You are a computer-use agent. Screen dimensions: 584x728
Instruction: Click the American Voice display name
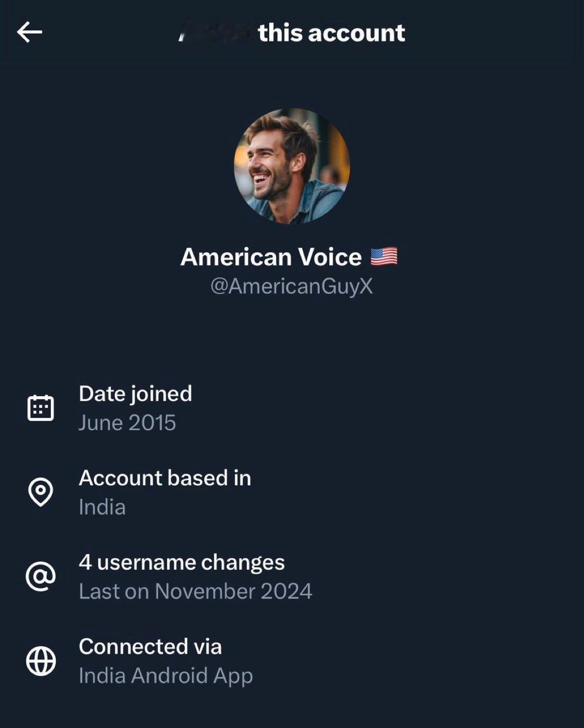point(271,257)
